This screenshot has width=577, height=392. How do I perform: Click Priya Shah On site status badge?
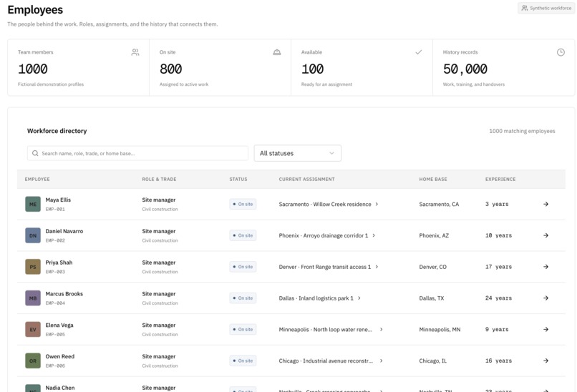tap(243, 267)
